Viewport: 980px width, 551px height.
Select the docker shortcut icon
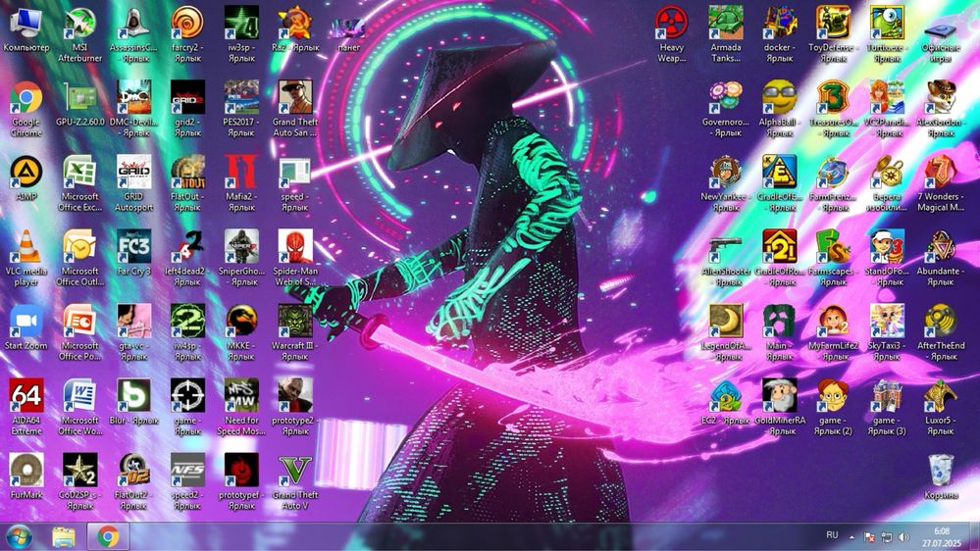pyautogui.click(x=779, y=24)
